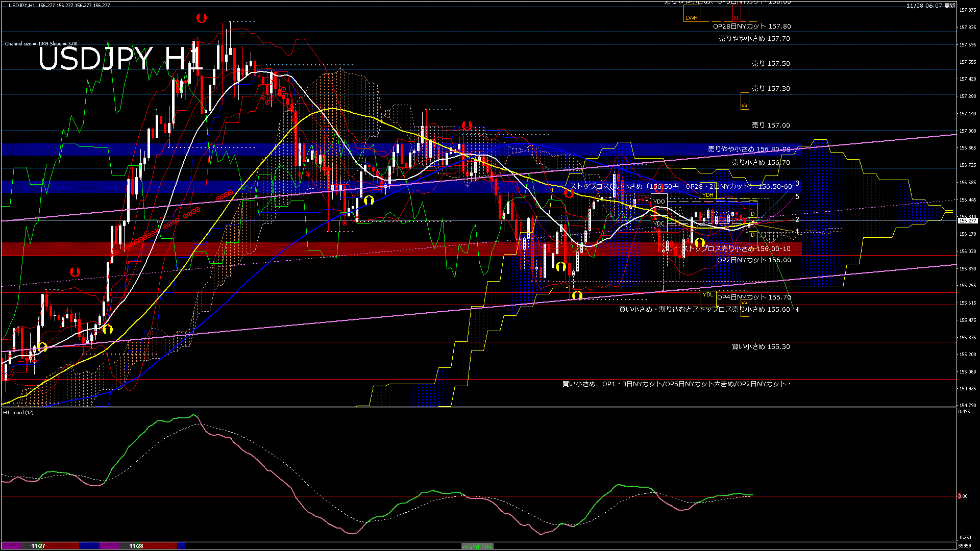Click the 売り 157.50 level label
Image resolution: width=980 pixels, height=551 pixels.
(x=770, y=64)
